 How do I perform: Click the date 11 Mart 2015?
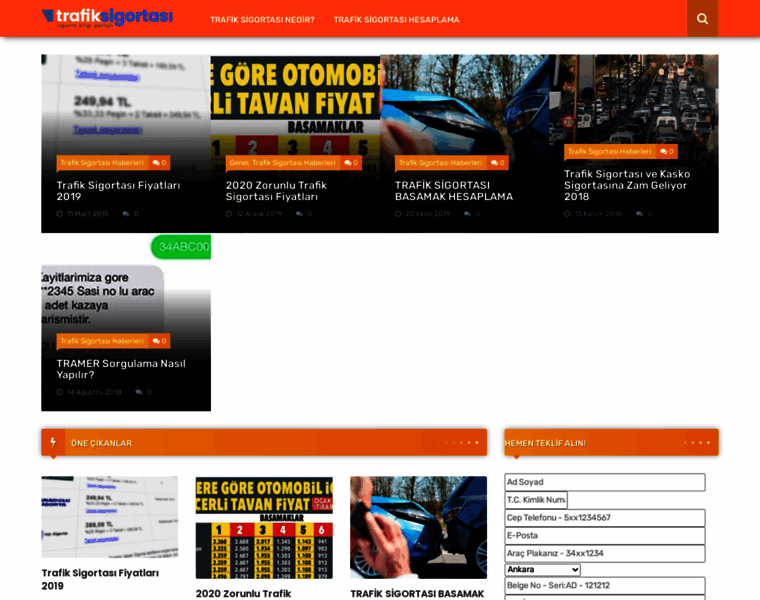(88, 214)
